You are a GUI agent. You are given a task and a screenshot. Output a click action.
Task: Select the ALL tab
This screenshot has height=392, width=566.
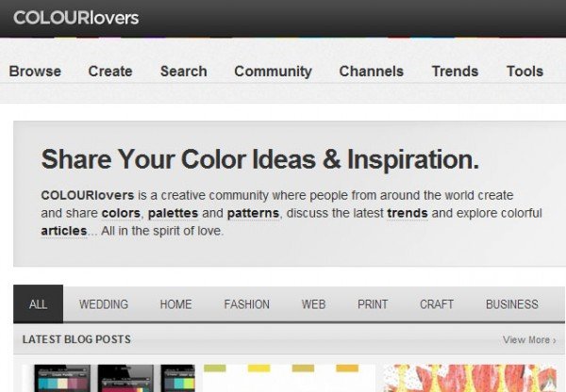pos(39,304)
